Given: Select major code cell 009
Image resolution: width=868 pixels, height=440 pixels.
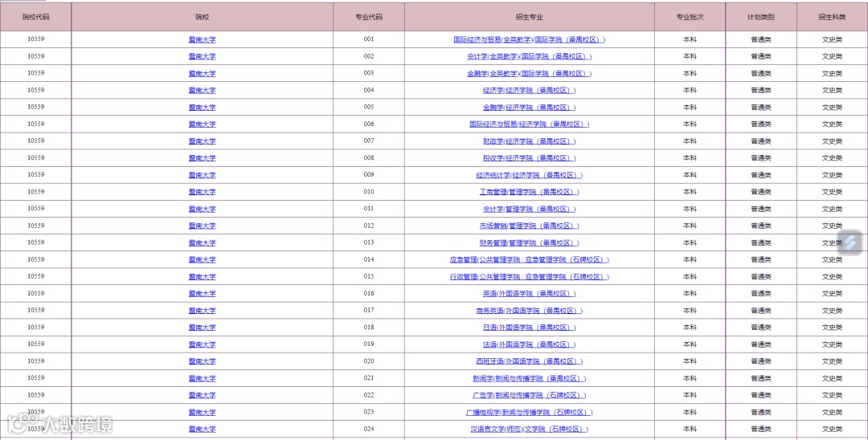Looking at the screenshot, I should (x=369, y=175).
